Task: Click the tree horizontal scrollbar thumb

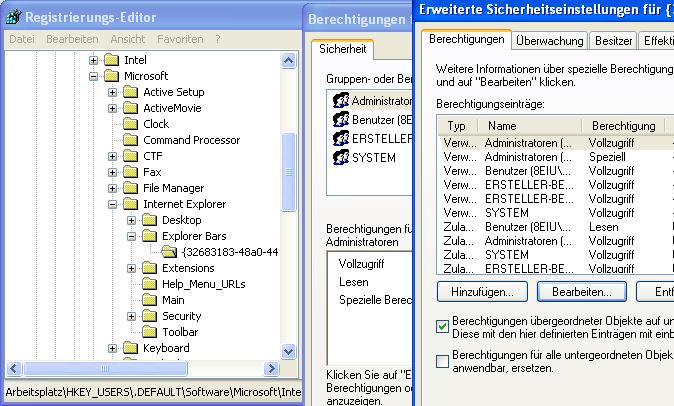Action: coord(105,369)
